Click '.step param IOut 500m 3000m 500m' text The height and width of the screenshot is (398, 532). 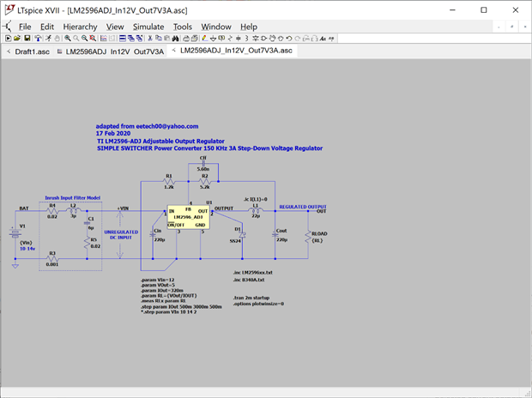[x=181, y=306]
